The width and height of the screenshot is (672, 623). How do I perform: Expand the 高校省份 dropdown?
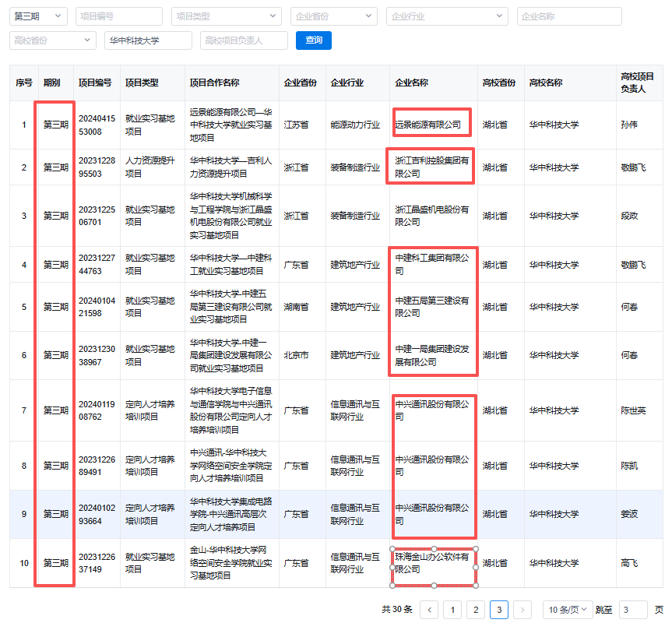click(x=53, y=40)
